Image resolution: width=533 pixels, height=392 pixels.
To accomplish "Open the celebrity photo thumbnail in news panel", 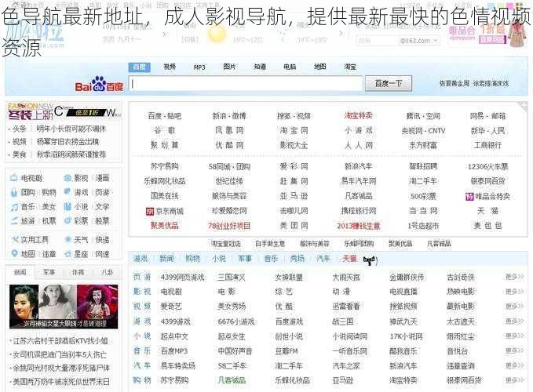I will [64, 307].
